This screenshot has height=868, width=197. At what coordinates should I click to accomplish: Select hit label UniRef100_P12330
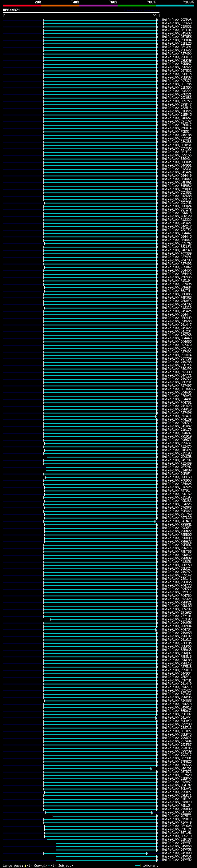[176, 220]
